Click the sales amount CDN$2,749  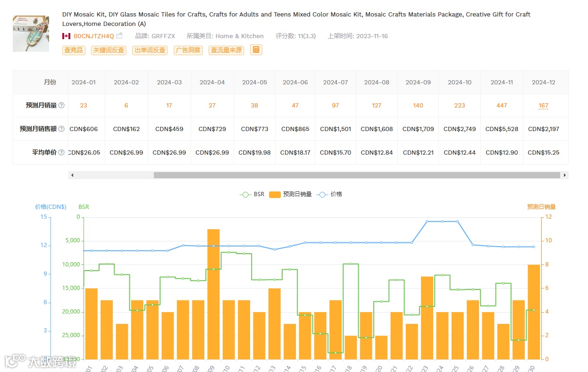(x=460, y=129)
